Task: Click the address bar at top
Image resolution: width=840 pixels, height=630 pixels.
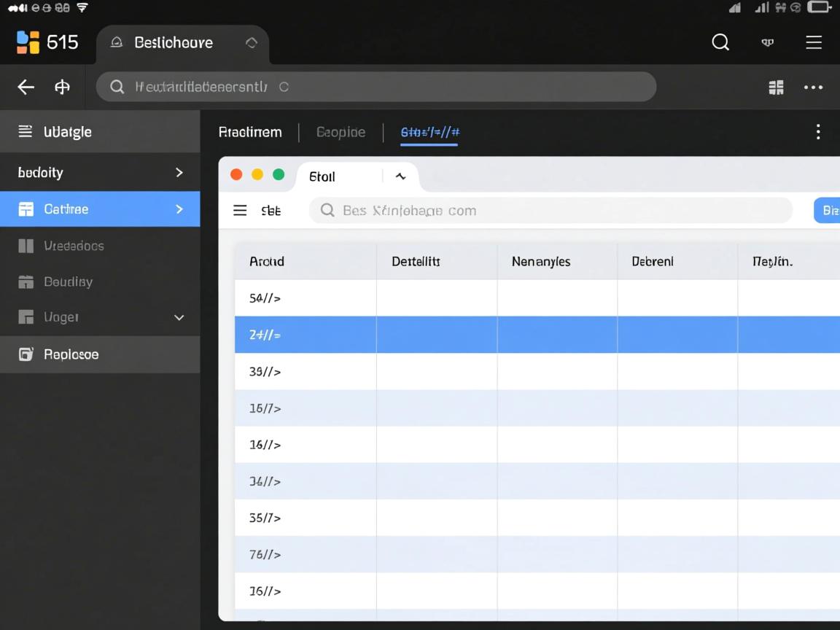Action: (x=376, y=87)
